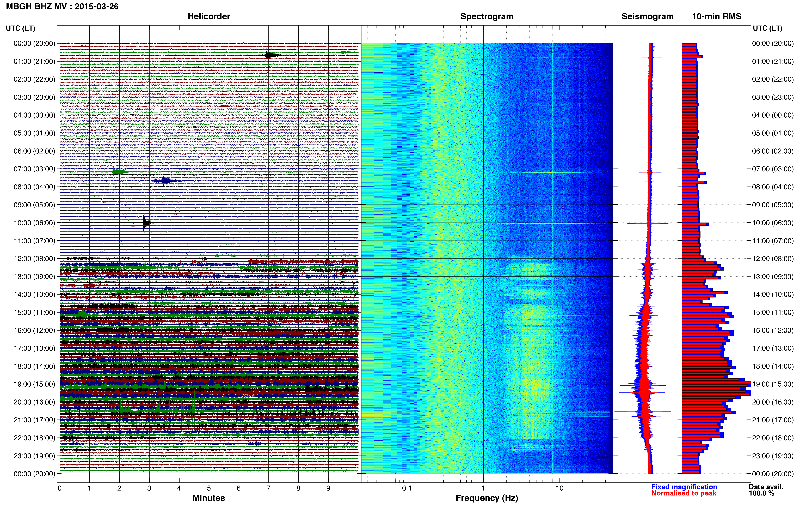Click 03:00 (23:00) on the RMS panel time axis
The width and height of the screenshot is (812, 508).
pos(773,97)
